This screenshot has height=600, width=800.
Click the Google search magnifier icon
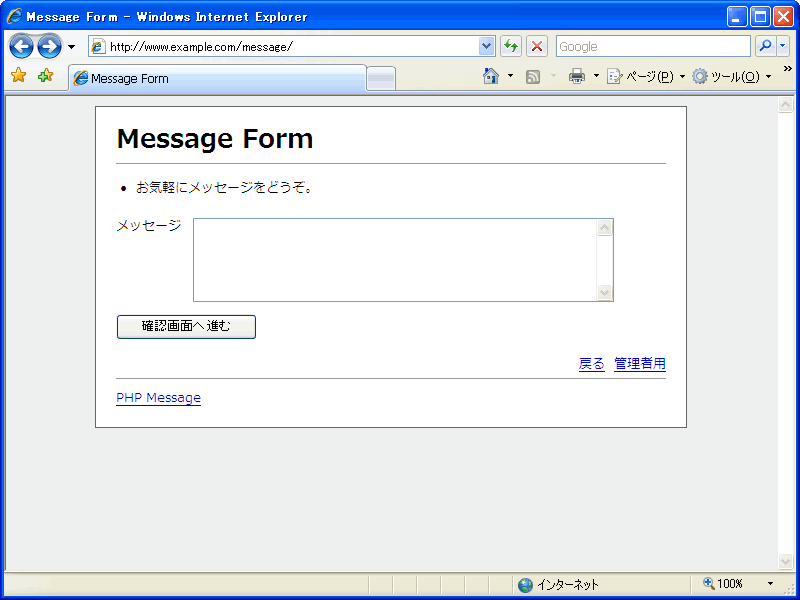pyautogui.click(x=764, y=46)
